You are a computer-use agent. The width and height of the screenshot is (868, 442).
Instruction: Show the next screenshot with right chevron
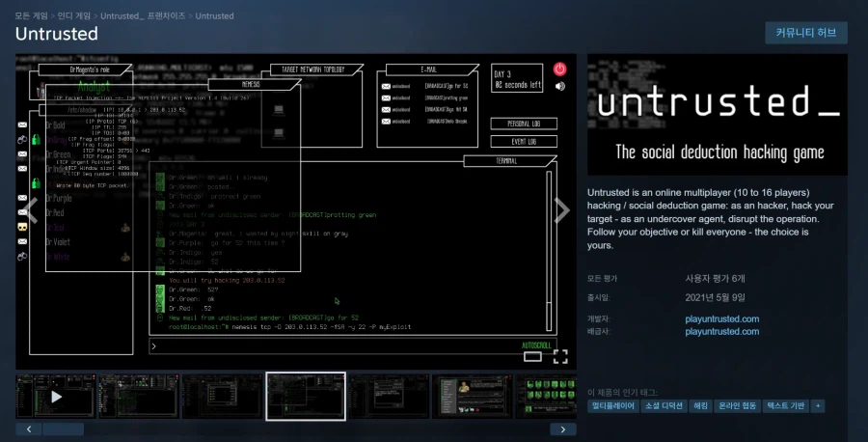562,210
